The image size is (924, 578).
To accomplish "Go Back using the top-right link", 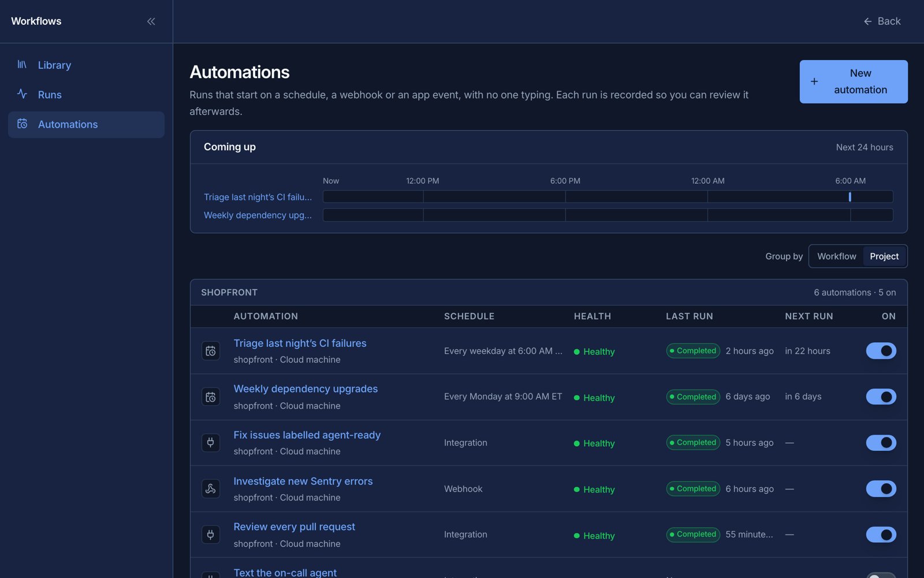I will coord(882,21).
